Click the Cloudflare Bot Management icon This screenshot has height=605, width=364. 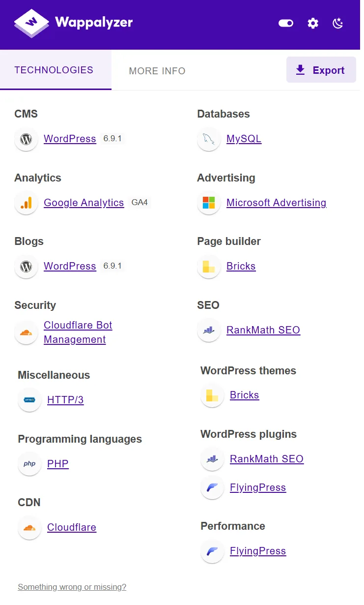pos(26,333)
